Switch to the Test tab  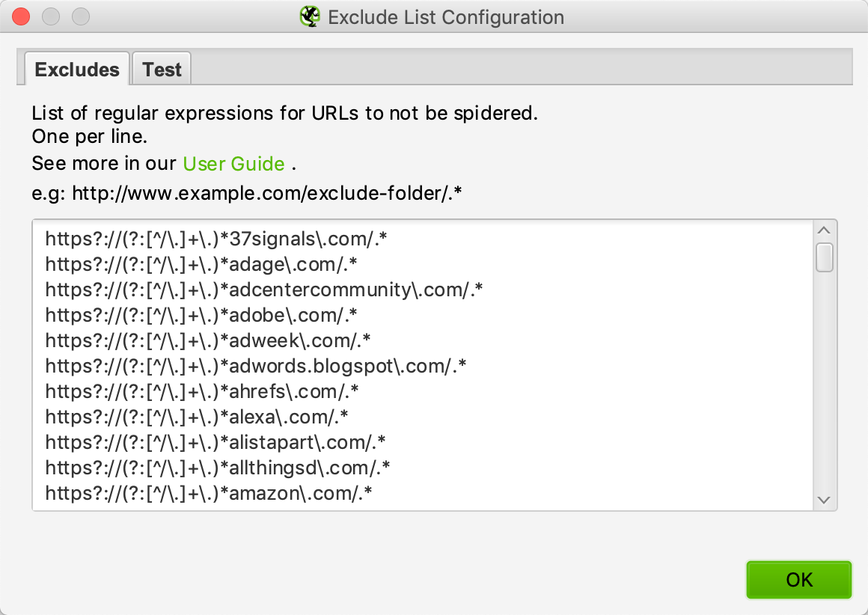pyautogui.click(x=162, y=69)
